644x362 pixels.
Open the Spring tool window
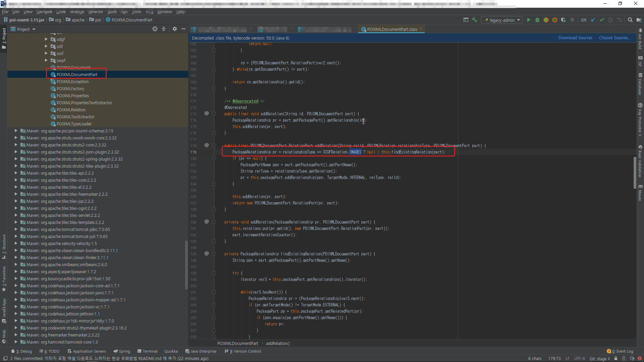point(121,351)
